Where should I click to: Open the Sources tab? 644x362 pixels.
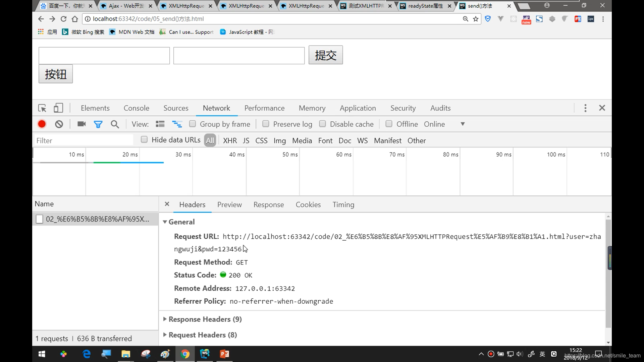176,108
